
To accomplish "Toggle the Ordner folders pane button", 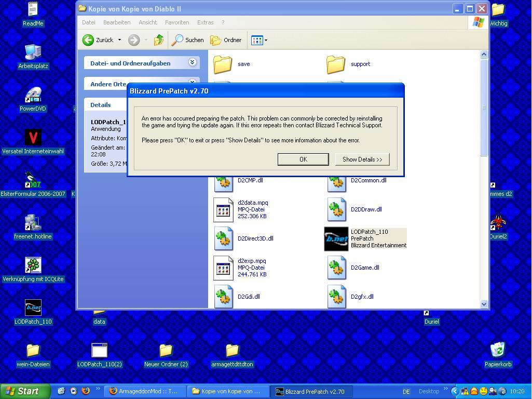I will click(x=226, y=40).
